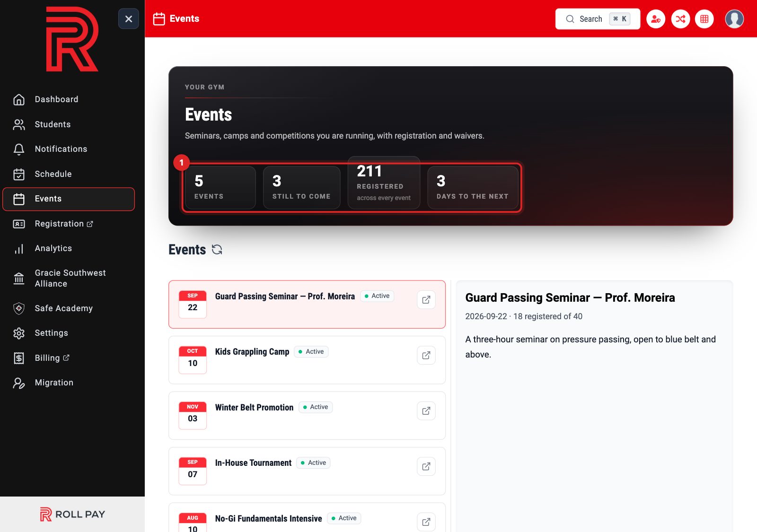Open Registration external link
Image resolution: width=757 pixels, height=532 pixels.
coord(69,224)
